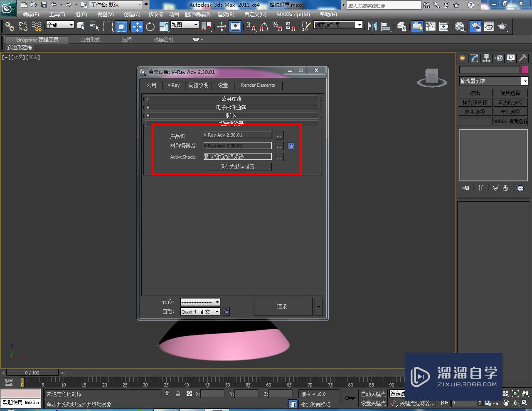Switch to Render Elements tab
532x411 pixels.
coord(258,85)
